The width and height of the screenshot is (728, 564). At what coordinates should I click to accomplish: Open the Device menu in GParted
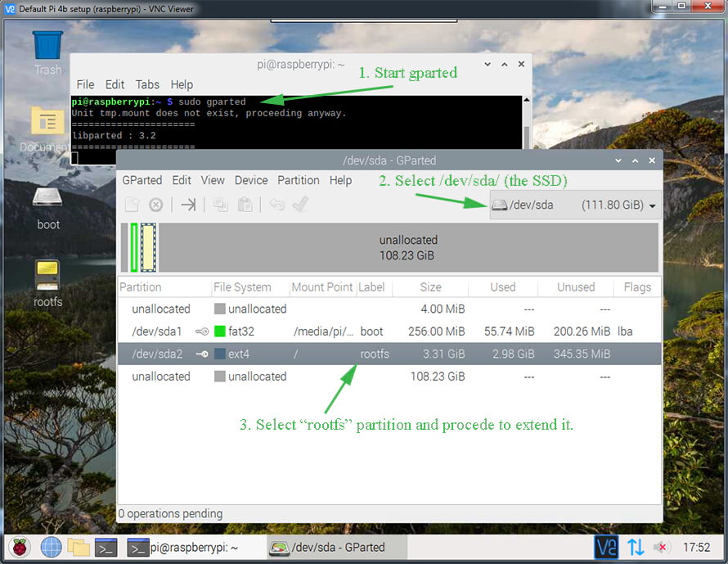[250, 180]
